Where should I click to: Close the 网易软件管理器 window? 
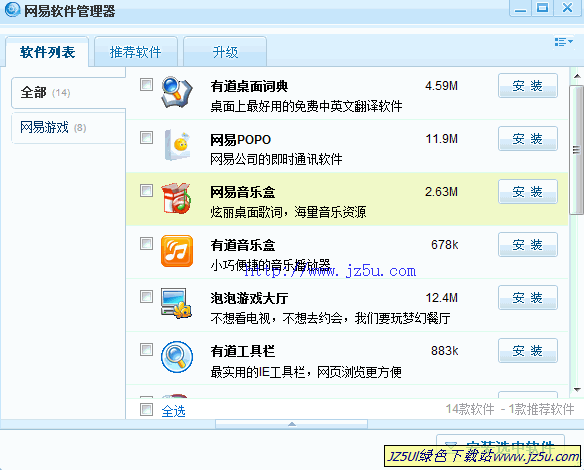(x=567, y=8)
